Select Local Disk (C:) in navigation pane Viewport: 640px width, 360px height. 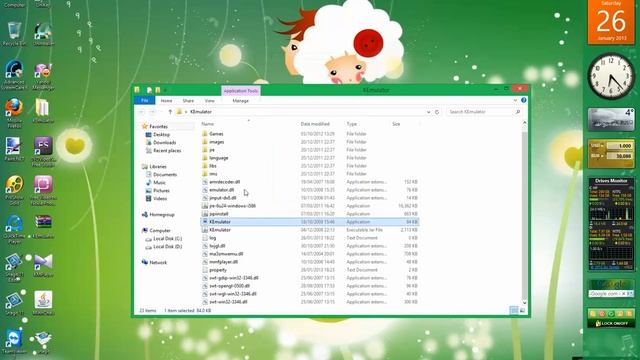point(167,239)
